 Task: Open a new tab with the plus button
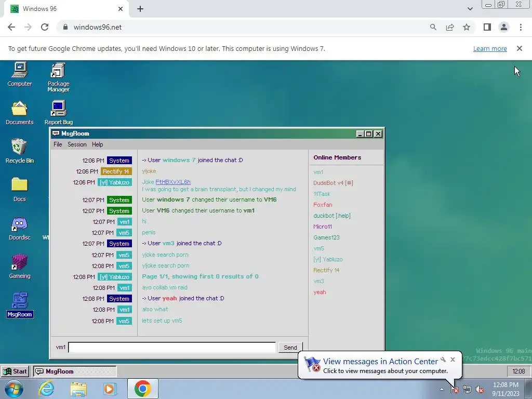pyautogui.click(x=140, y=9)
